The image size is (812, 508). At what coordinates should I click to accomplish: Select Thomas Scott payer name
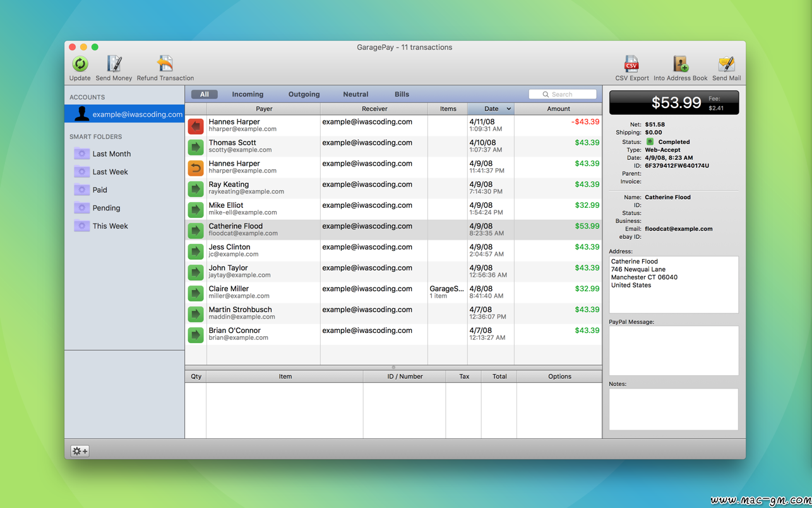pos(232,143)
